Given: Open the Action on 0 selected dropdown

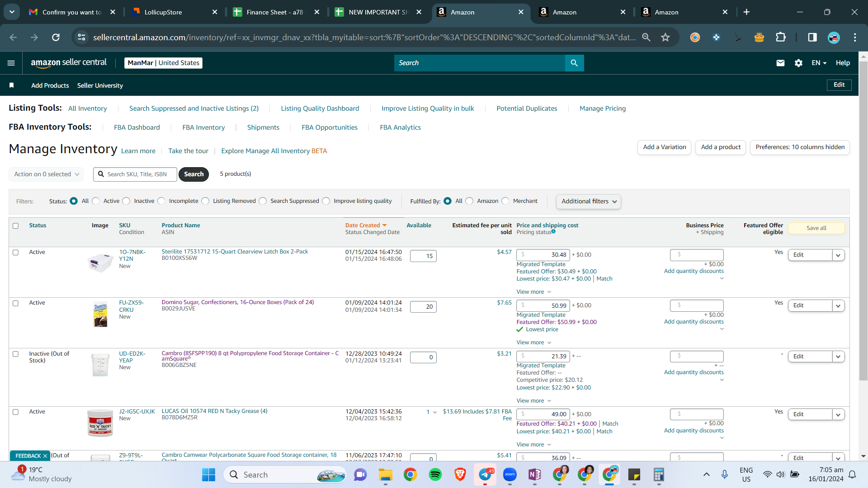Looking at the screenshot, I should (46, 174).
